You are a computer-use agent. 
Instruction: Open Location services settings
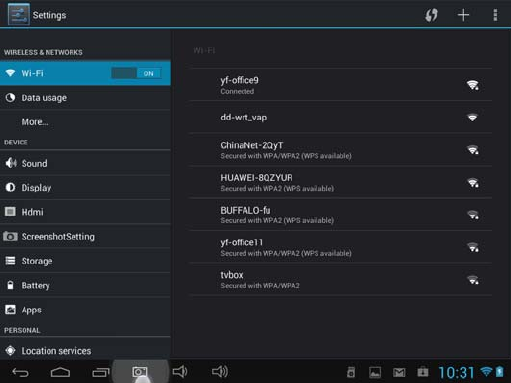point(85,350)
